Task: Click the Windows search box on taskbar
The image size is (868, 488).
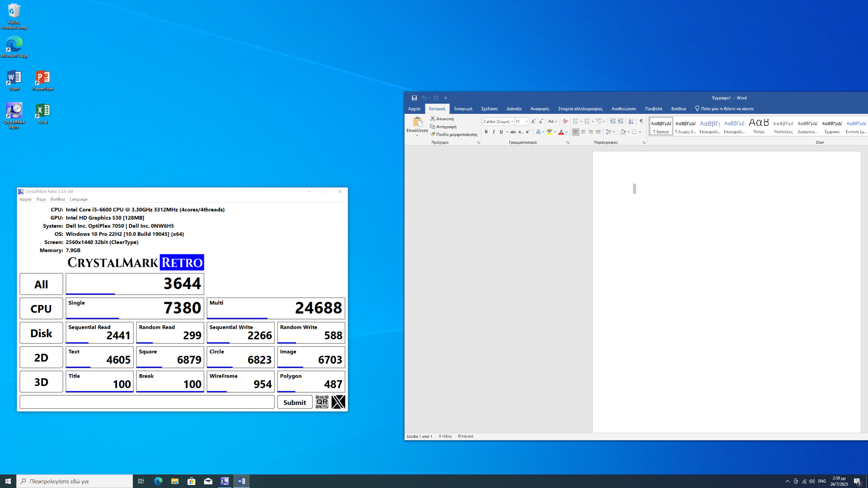Action: point(75,481)
